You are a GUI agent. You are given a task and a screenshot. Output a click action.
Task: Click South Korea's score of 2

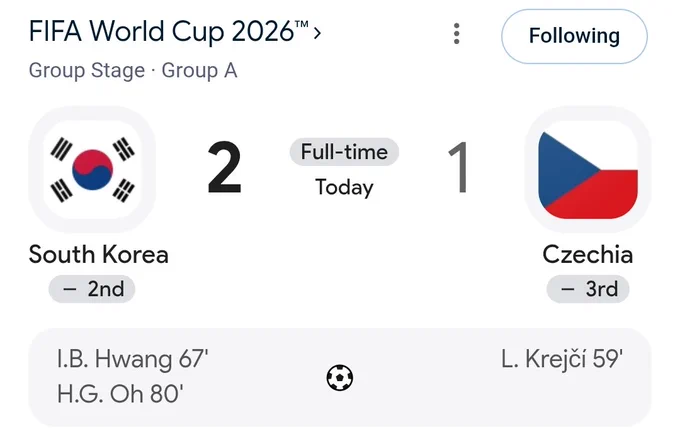click(224, 167)
